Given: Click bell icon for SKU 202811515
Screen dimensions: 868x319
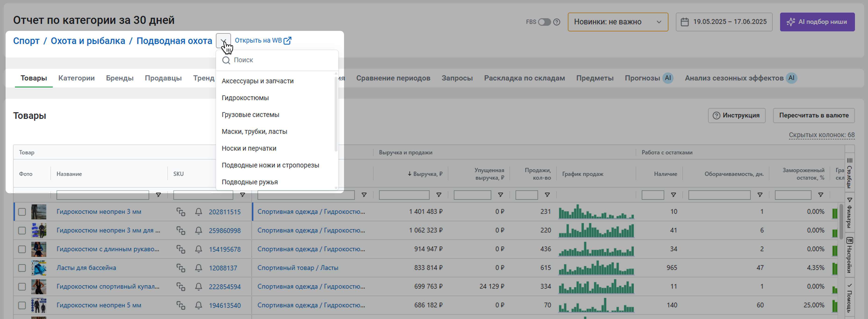Looking at the screenshot, I should tap(198, 212).
